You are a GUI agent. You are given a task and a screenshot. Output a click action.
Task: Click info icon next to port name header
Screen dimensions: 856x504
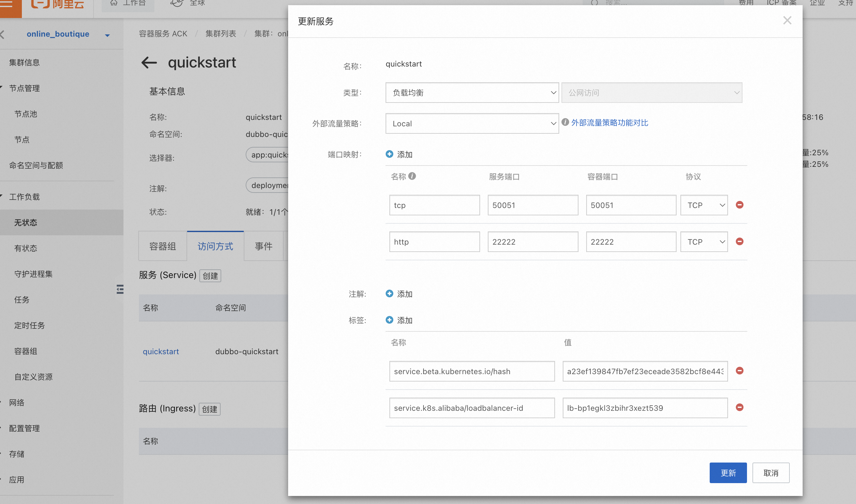pos(412,176)
